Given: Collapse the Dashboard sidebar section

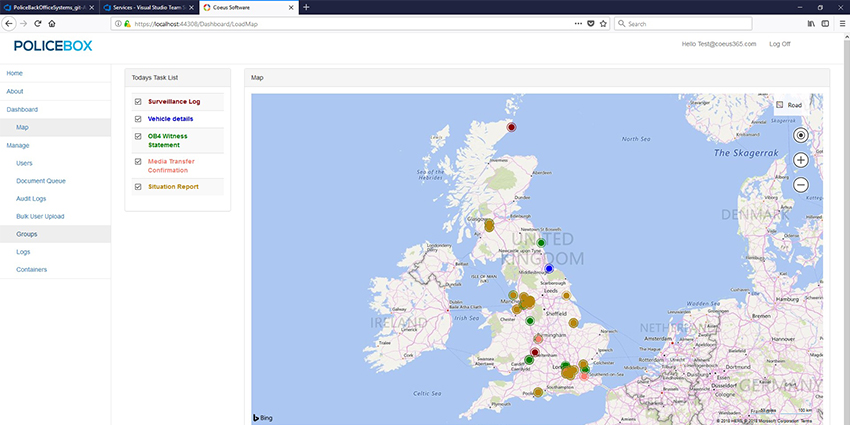Looking at the screenshot, I should point(22,109).
